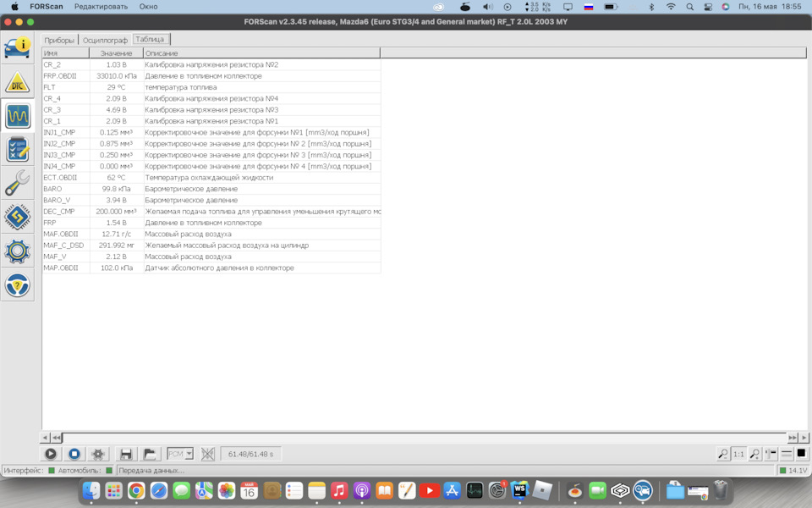Open PID selection gear icon in toolbar

point(98,454)
